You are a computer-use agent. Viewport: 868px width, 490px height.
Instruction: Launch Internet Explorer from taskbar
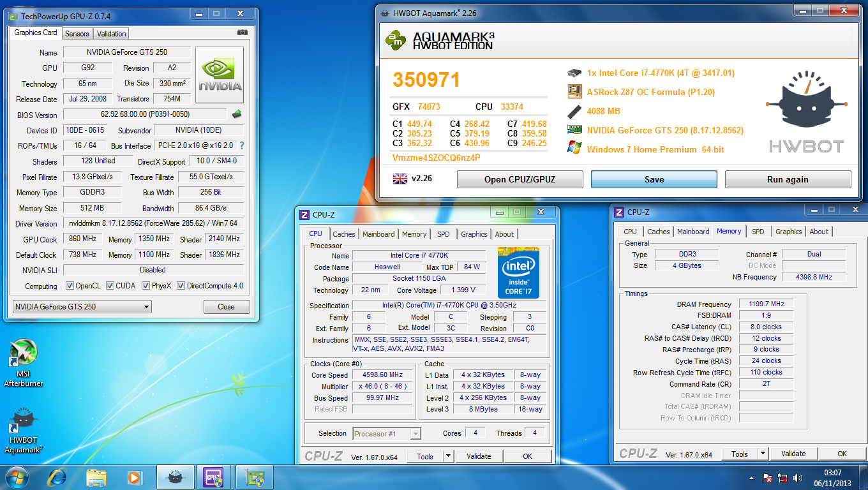(57, 477)
